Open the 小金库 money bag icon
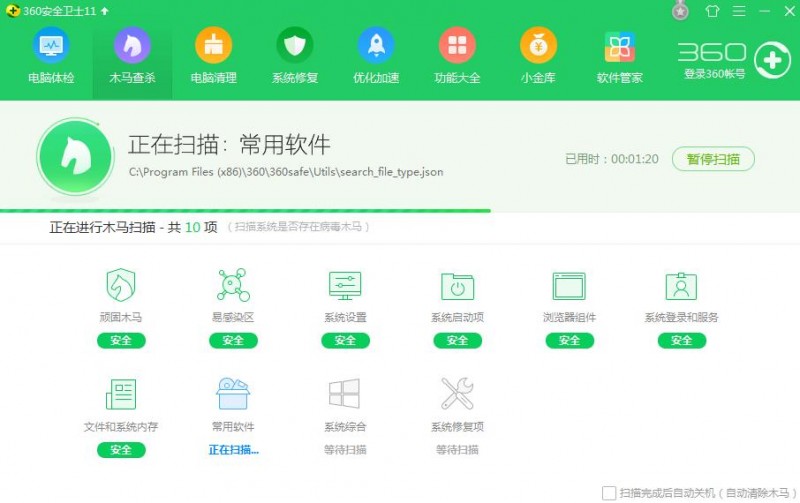Screen dimensions: 800x503 pyautogui.click(x=538, y=46)
